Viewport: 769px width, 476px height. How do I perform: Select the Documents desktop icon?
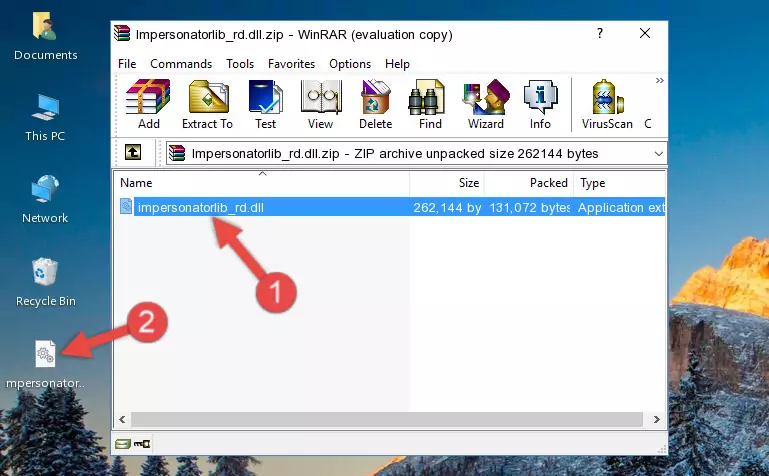(x=45, y=37)
